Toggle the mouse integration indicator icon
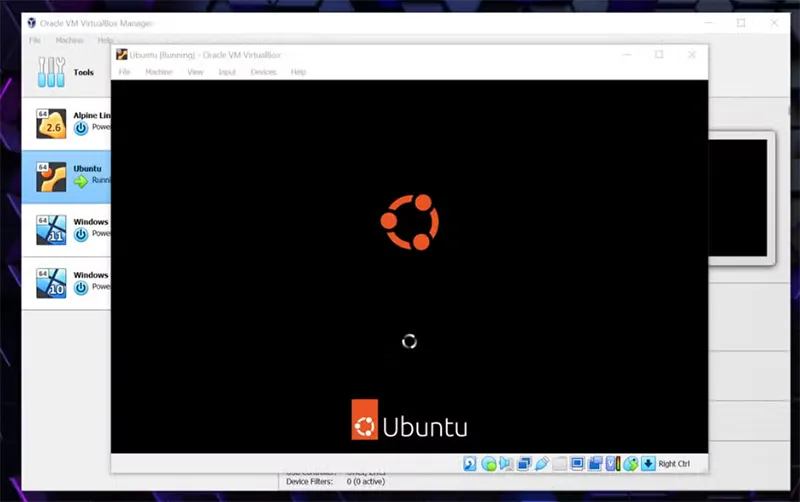This screenshot has height=502, width=800. [631, 463]
